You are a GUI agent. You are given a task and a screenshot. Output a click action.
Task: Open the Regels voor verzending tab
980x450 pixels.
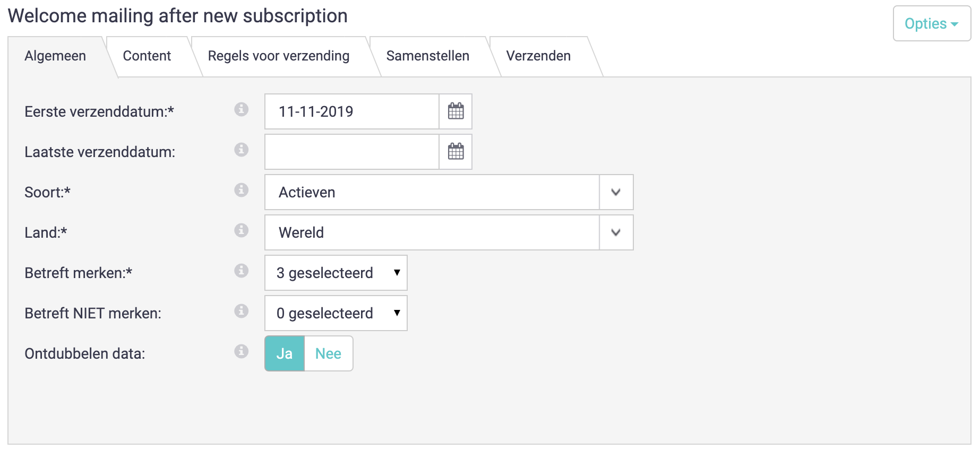(279, 56)
